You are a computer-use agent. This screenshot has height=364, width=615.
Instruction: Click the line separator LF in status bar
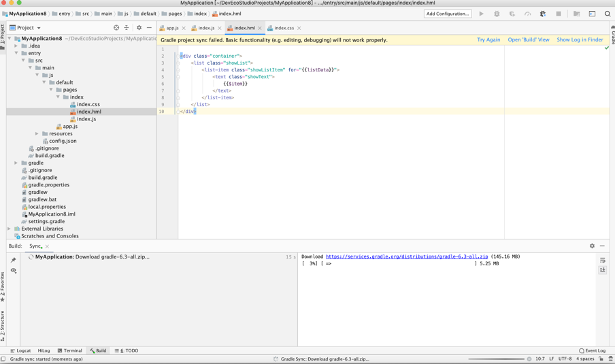coord(551,359)
